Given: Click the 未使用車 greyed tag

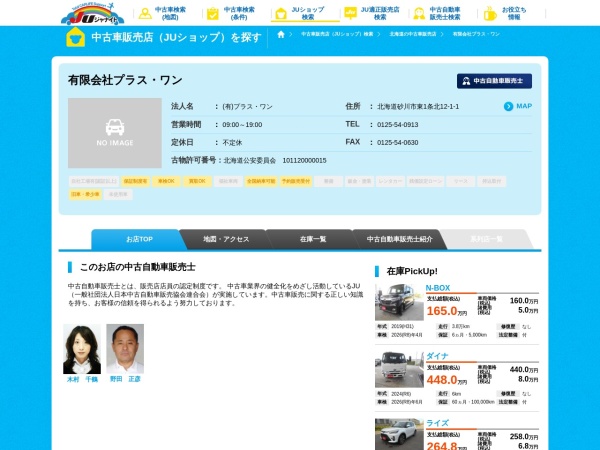Looking at the screenshot, I should [x=118, y=194].
